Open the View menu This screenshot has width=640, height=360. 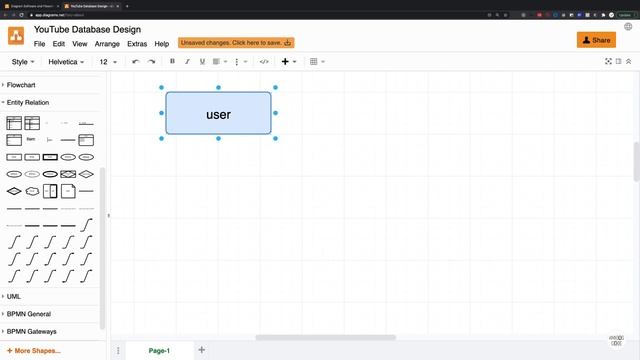click(80, 44)
